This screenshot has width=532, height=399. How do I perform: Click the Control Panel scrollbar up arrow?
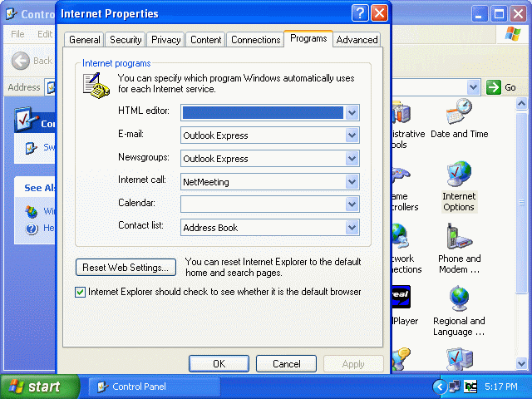(x=521, y=103)
